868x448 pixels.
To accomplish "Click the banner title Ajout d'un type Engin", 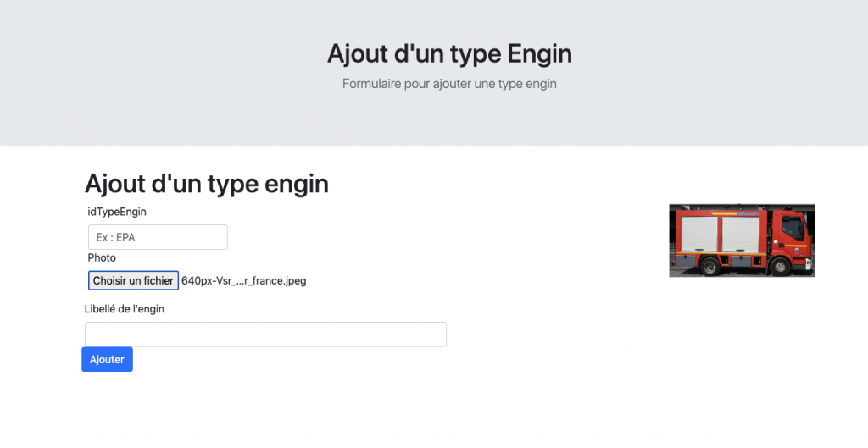I will tap(449, 54).
